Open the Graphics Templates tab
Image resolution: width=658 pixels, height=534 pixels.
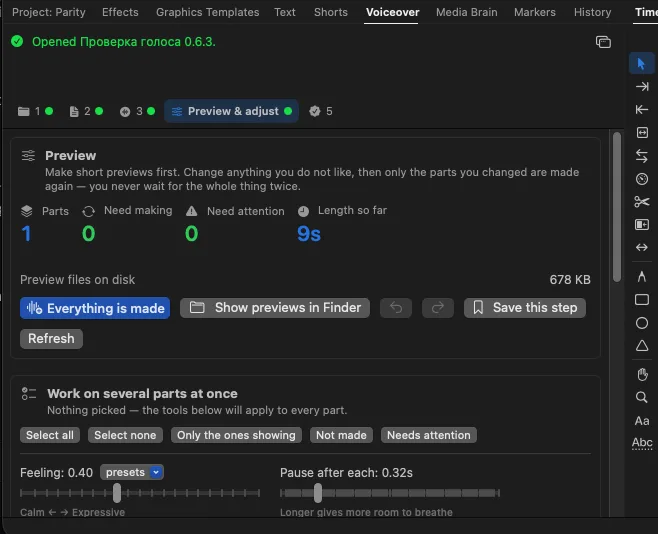[207, 12]
